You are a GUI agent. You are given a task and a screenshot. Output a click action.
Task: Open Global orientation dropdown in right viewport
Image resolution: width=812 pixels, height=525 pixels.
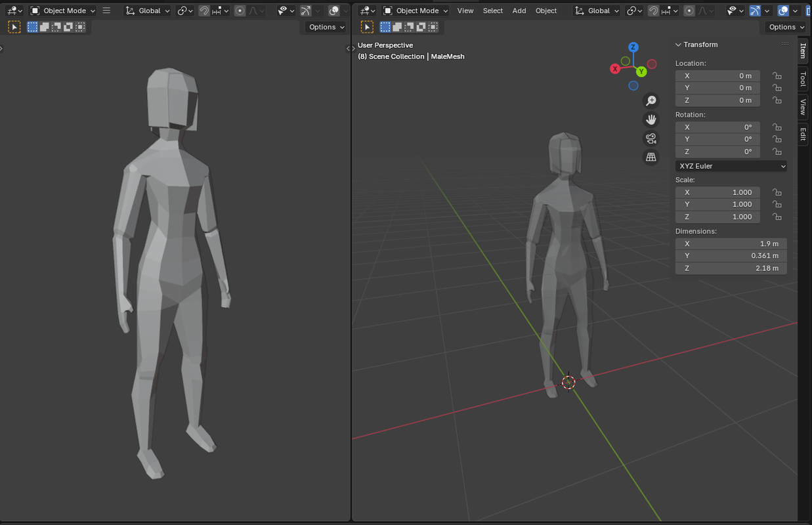click(x=597, y=10)
